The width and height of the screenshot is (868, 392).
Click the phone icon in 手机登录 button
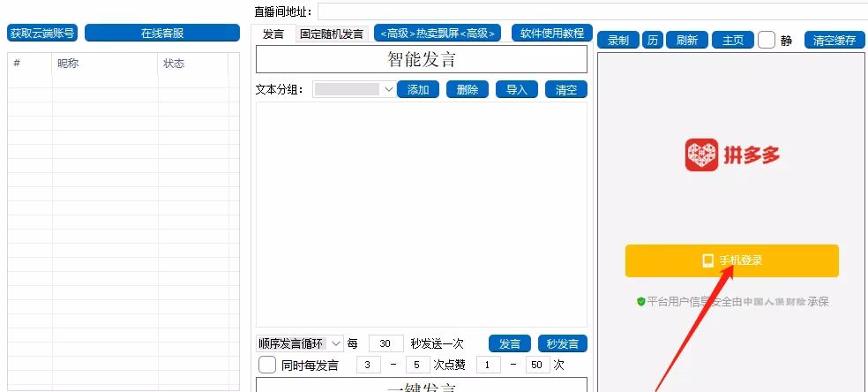click(707, 260)
